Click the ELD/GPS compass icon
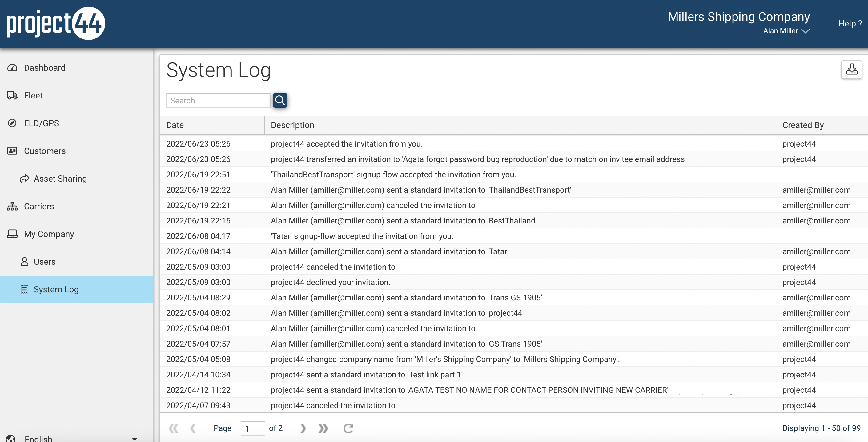Viewport: 868px width, 442px height. 12,123
